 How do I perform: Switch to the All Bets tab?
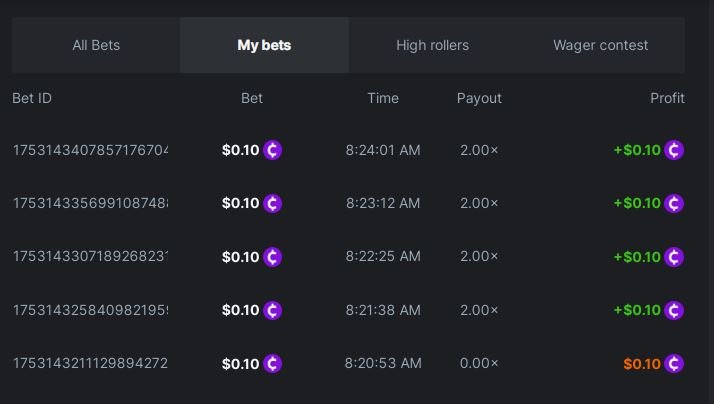[x=96, y=45]
